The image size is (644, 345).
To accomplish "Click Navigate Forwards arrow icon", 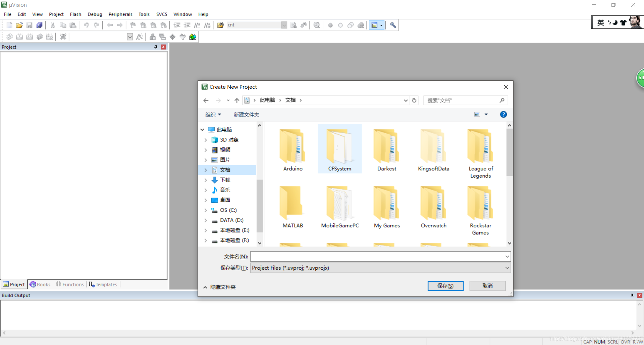I will (120, 25).
